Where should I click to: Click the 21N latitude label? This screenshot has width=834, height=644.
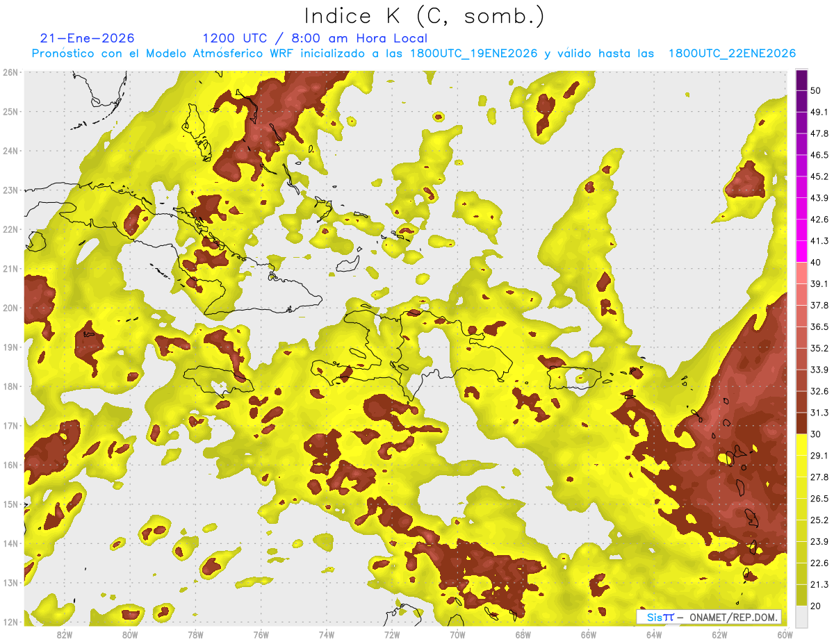click(10, 268)
